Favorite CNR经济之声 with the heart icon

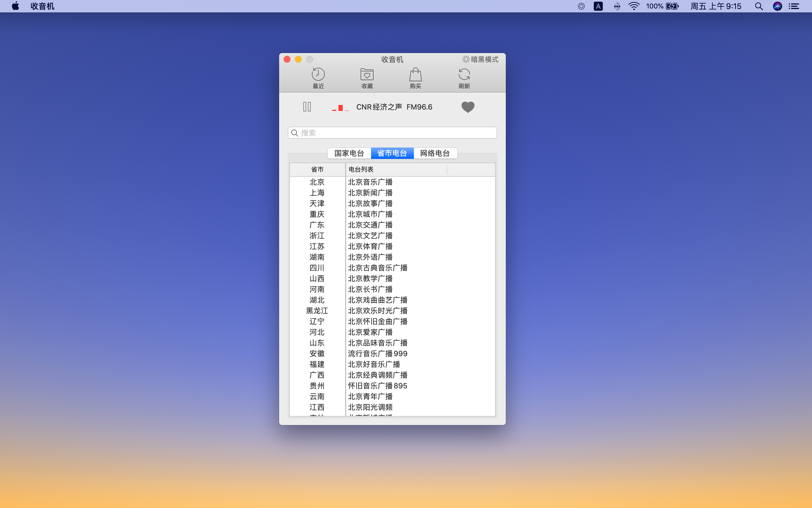pos(468,107)
